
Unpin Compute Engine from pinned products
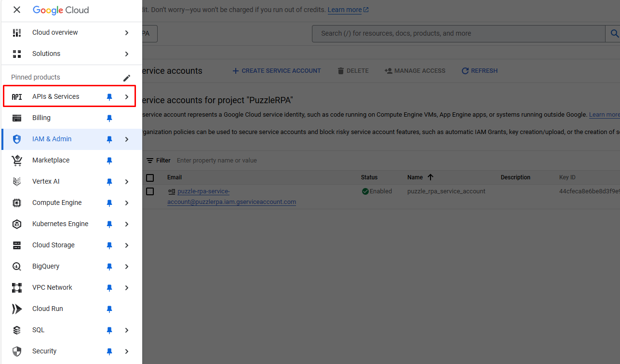pos(109,203)
